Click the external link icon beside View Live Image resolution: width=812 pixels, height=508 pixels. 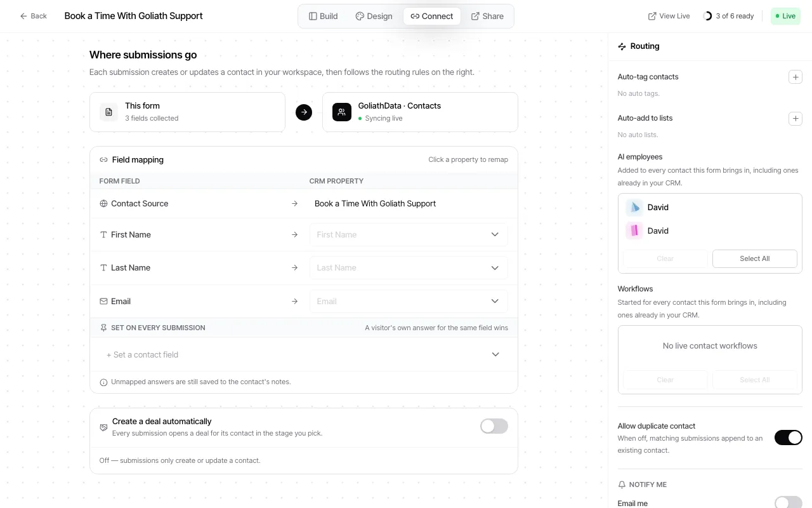[x=652, y=17]
